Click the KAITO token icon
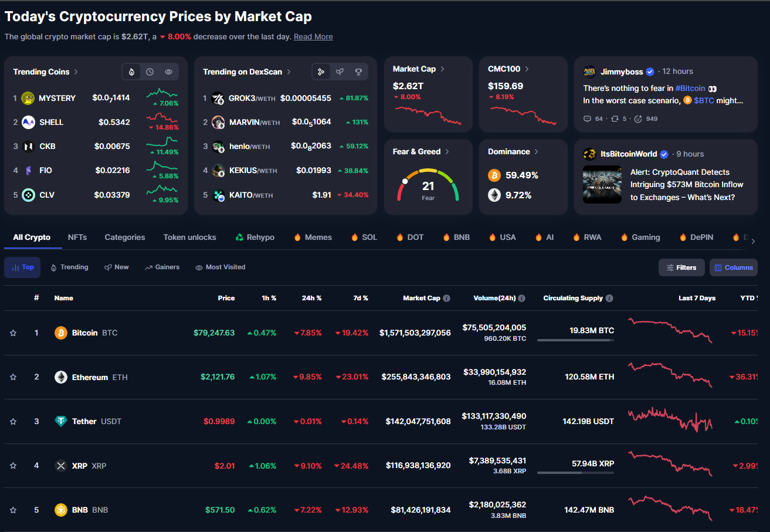The width and height of the screenshot is (770, 532). (219, 195)
